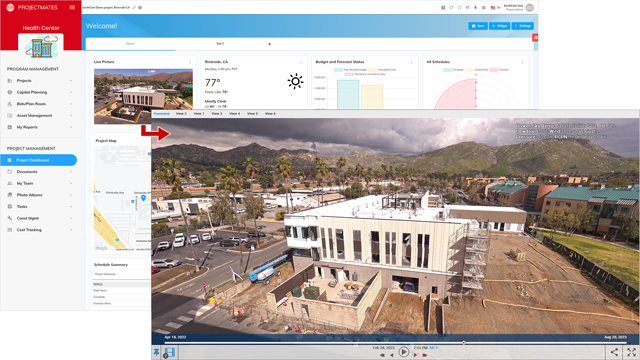The image size is (640, 360).
Task: Click the blue pin icon in viewer
Action: 156,352
